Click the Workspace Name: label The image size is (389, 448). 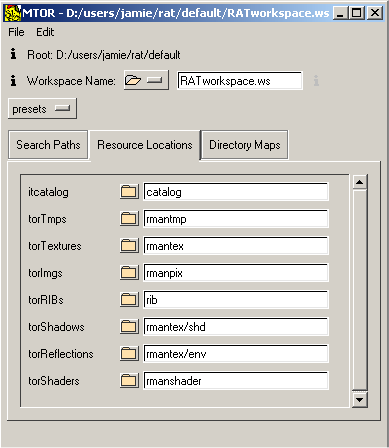(x=71, y=81)
